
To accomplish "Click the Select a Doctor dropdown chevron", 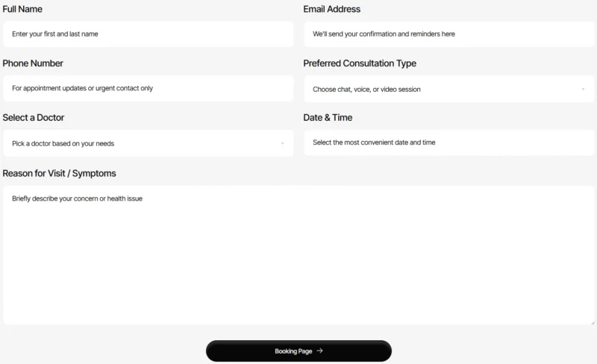I will point(282,143).
